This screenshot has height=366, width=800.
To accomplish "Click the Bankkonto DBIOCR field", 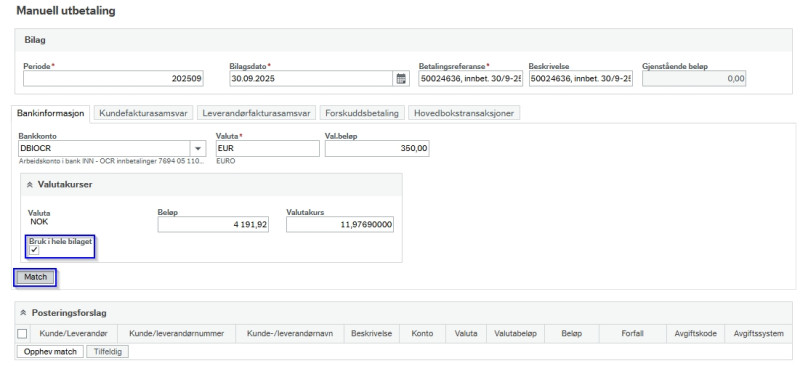I will pyautogui.click(x=104, y=149).
